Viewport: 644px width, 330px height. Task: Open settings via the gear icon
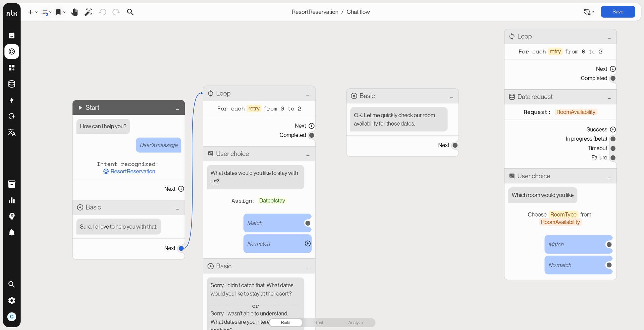tap(11, 300)
